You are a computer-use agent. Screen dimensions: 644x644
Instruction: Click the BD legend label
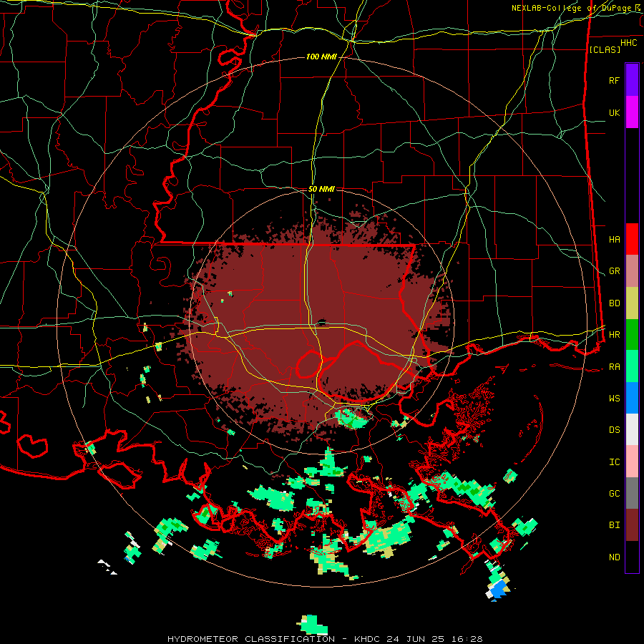tap(614, 303)
